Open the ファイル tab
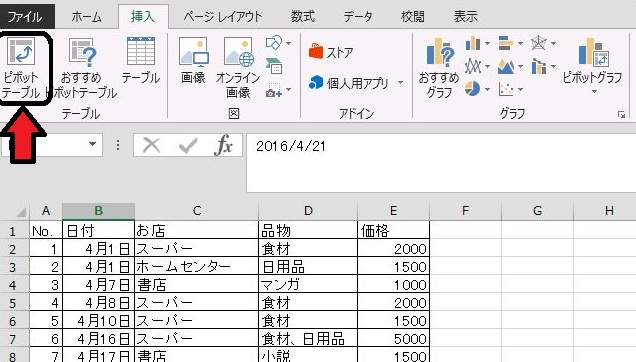636x362 pixels. [25, 17]
